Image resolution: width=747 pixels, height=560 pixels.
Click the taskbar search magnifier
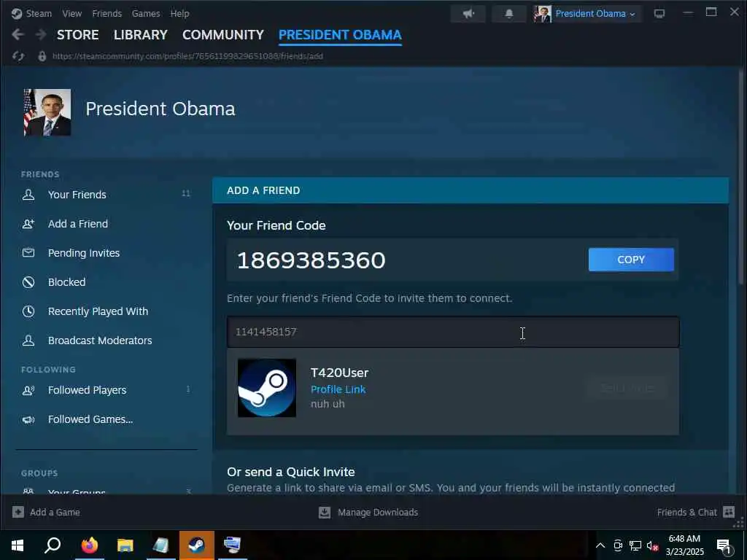tap(53, 545)
